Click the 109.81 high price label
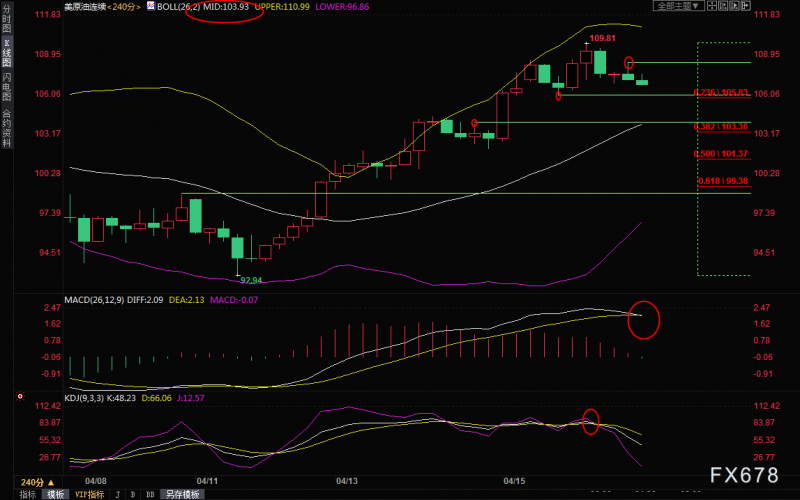The width and height of the screenshot is (800, 500). pyautogui.click(x=602, y=38)
